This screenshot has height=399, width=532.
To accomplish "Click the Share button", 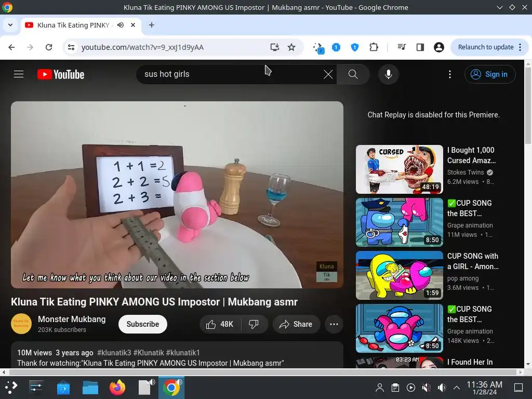I will pyautogui.click(x=296, y=324).
